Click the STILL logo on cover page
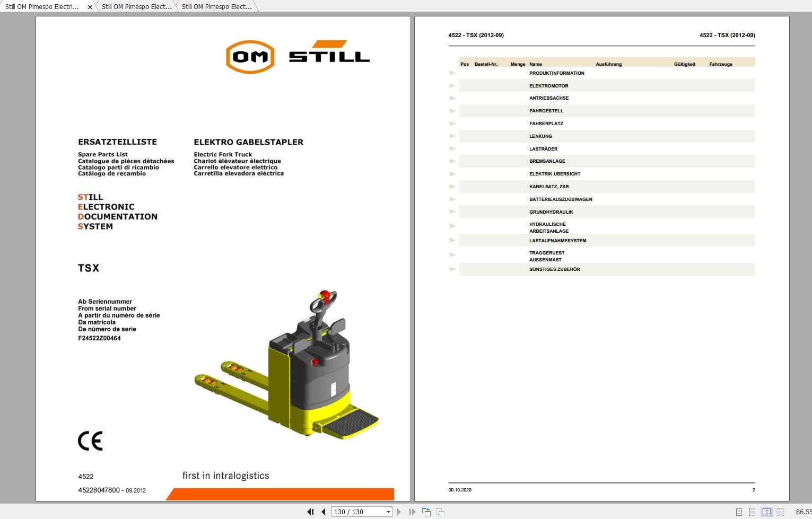 329,51
